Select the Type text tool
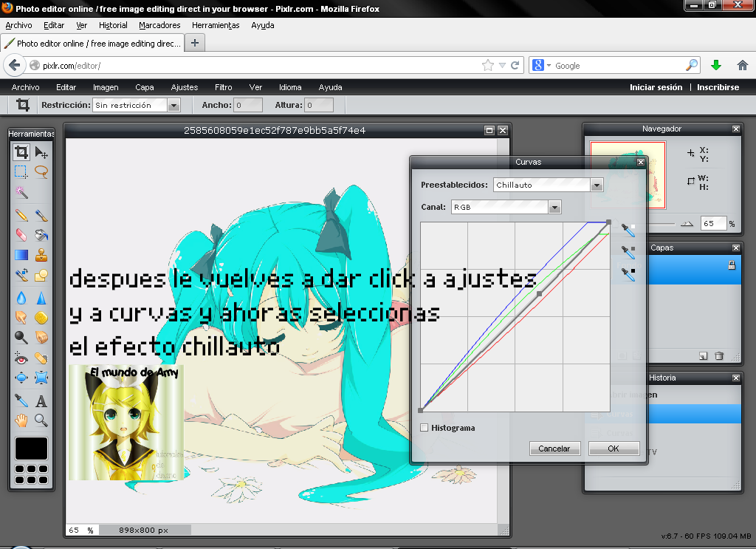 [41, 400]
